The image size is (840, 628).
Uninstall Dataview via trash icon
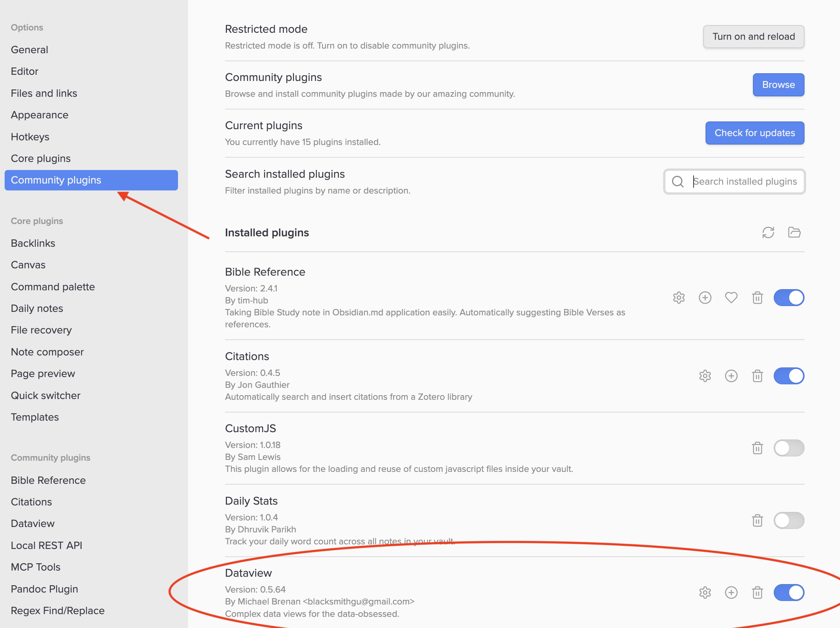pyautogui.click(x=757, y=593)
